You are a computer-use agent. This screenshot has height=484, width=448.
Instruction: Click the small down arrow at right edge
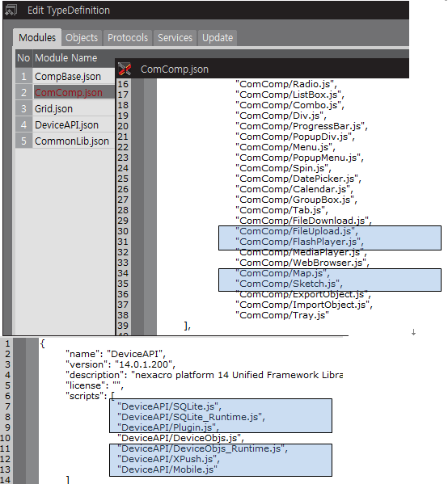[413, 332]
